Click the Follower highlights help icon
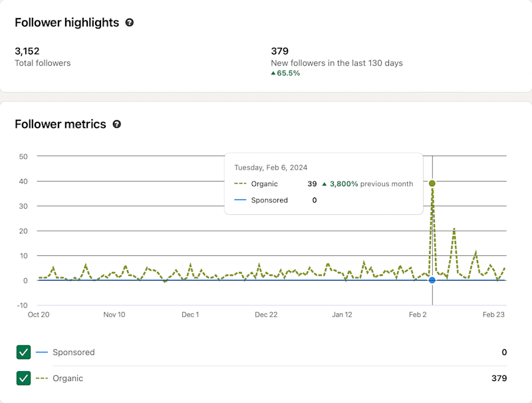This screenshot has width=532, height=403. pos(129,23)
